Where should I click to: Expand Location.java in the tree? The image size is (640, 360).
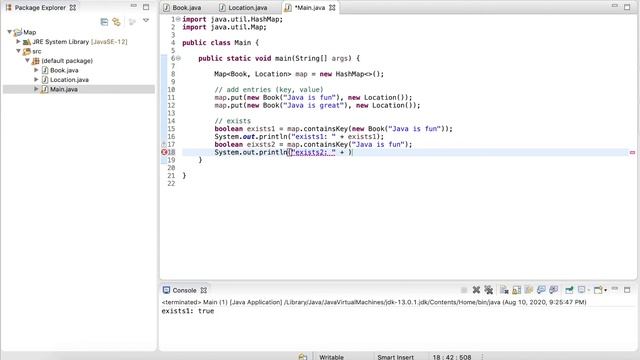(x=36, y=80)
